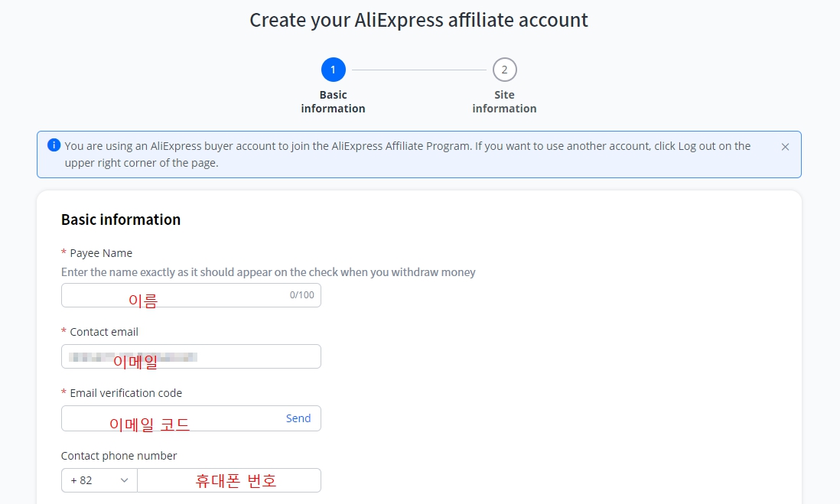Focus the Email verification code field
Viewport: 840px width, 504px height.
click(x=190, y=418)
